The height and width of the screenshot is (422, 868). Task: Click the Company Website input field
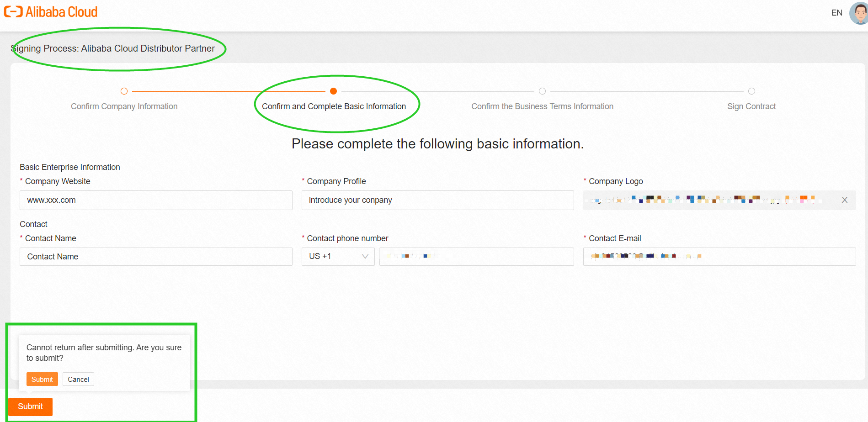(156, 200)
